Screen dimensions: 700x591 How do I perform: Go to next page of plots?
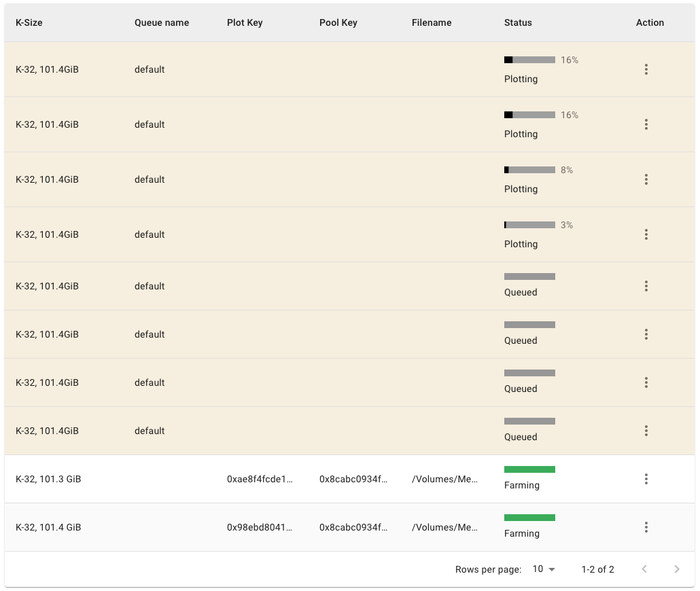(x=676, y=569)
